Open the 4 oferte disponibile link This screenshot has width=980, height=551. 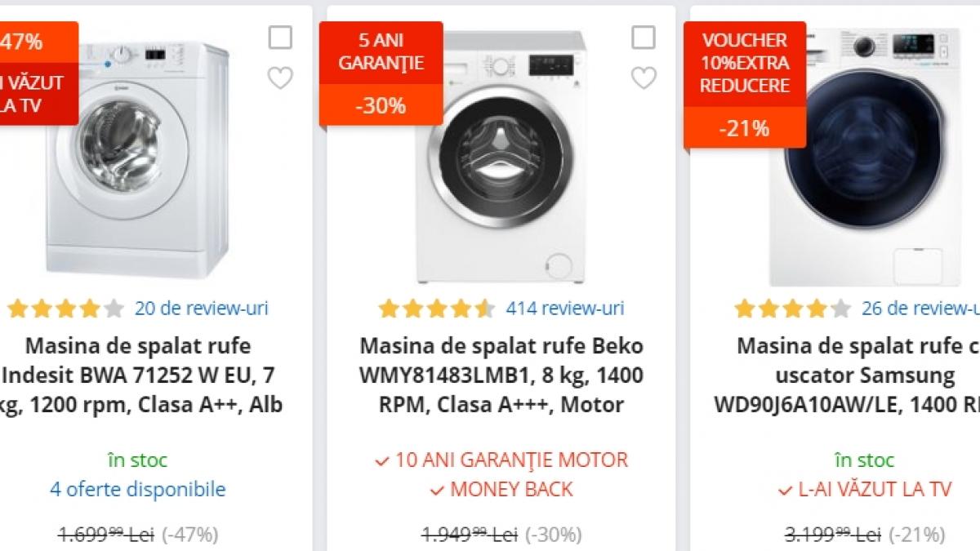pos(137,489)
